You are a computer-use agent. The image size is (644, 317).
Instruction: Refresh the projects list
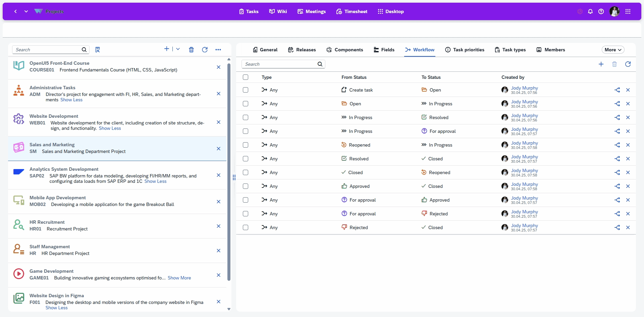[x=205, y=50]
